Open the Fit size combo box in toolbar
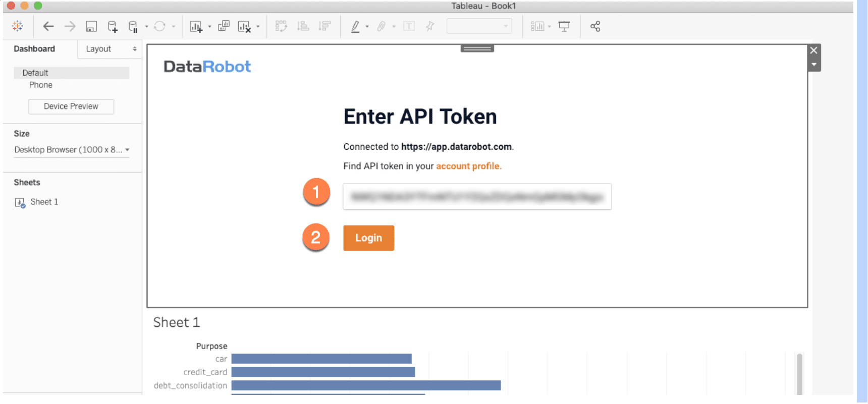868x404 pixels. pyautogui.click(x=479, y=26)
